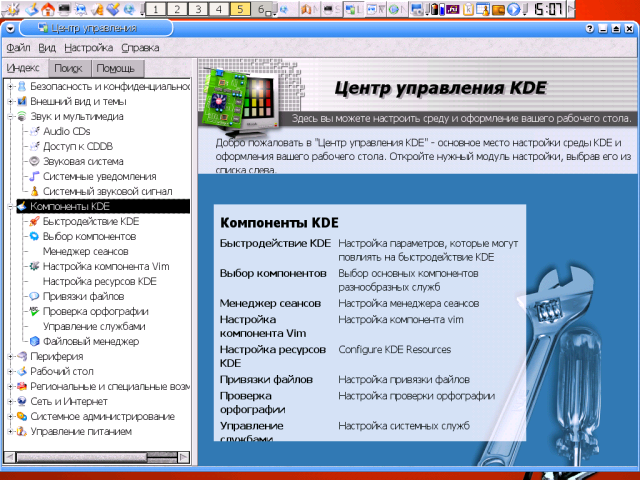640x480 pixels.
Task: Click the Проверка орфографии icon
Action: coord(35,311)
